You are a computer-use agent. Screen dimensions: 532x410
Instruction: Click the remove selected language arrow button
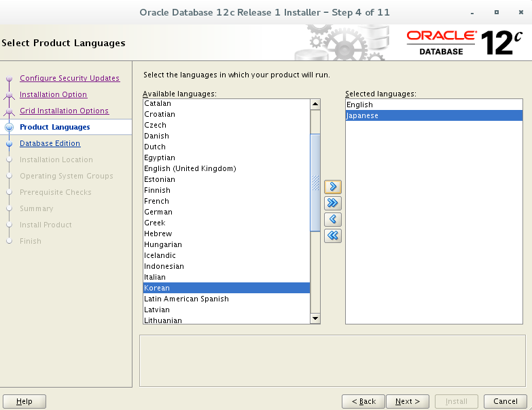click(333, 219)
